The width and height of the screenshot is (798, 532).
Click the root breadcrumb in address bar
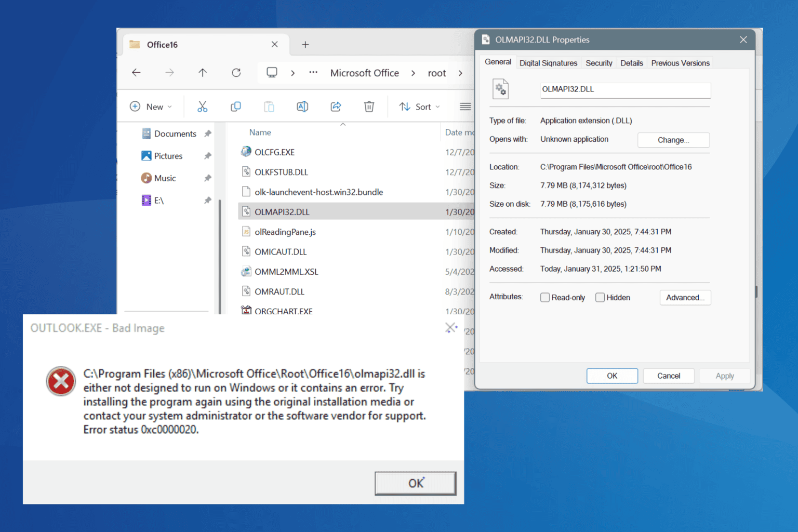[437, 73]
